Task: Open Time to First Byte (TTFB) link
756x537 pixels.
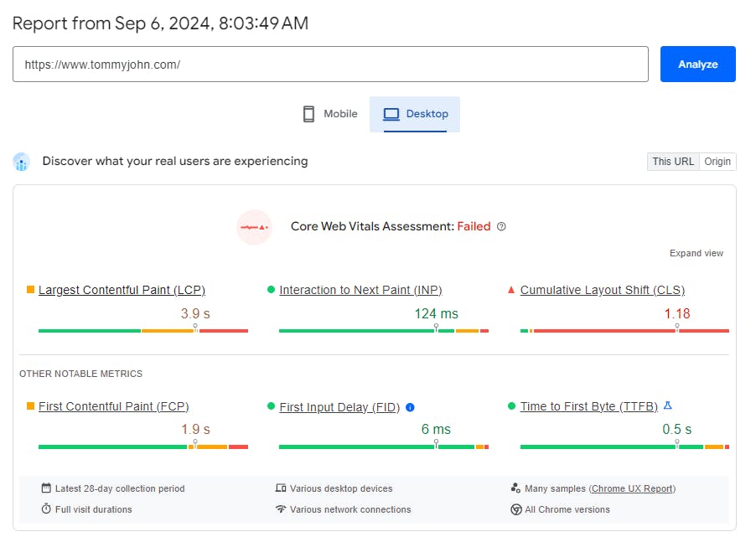Action: tap(589, 406)
